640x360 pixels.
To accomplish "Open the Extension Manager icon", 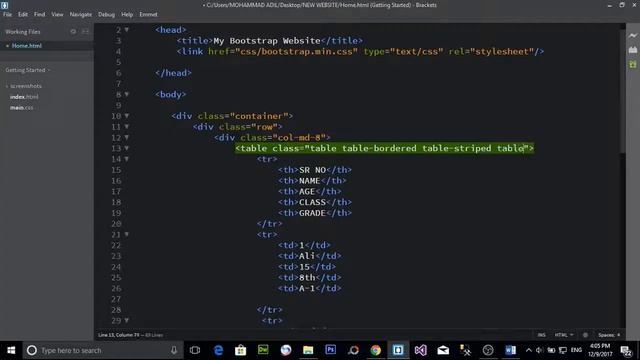I will (633, 50).
